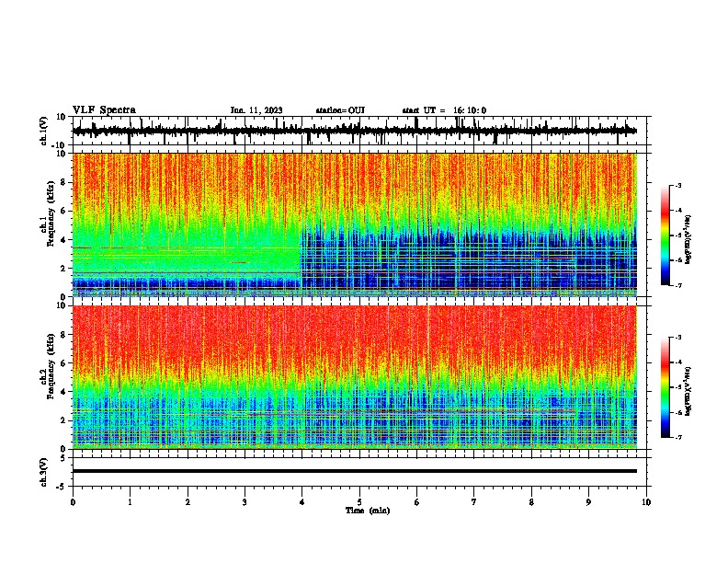Click time-axis tick label "9"
Screen dimensions: 728x563
pos(588,502)
